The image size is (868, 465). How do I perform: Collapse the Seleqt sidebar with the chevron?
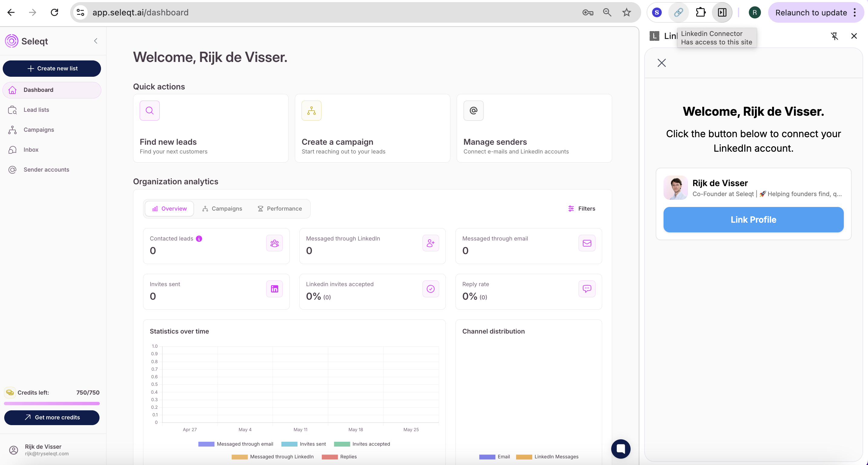tap(96, 41)
